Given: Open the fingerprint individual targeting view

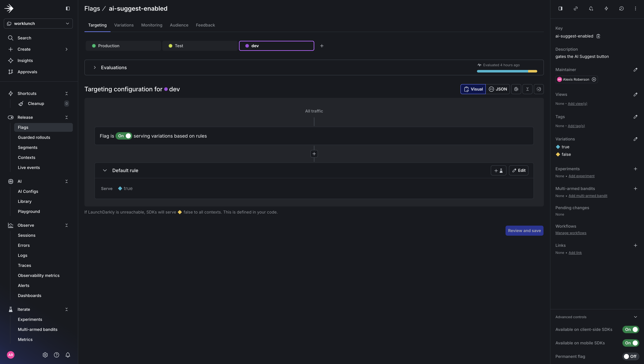Looking at the screenshot, I should click(516, 89).
